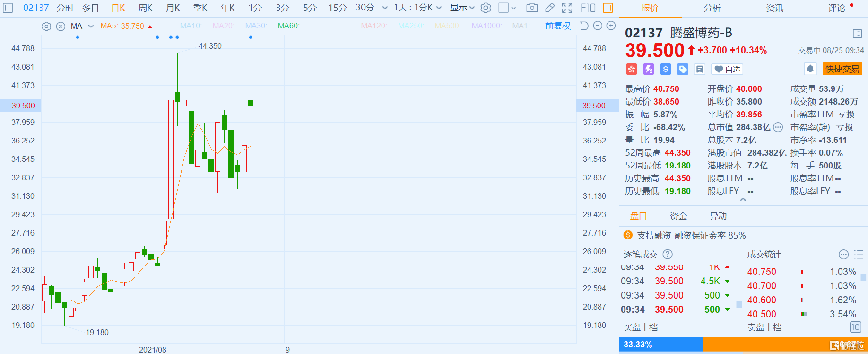Toggle the MA5 line
This screenshot has width=868, height=354.
point(122,26)
